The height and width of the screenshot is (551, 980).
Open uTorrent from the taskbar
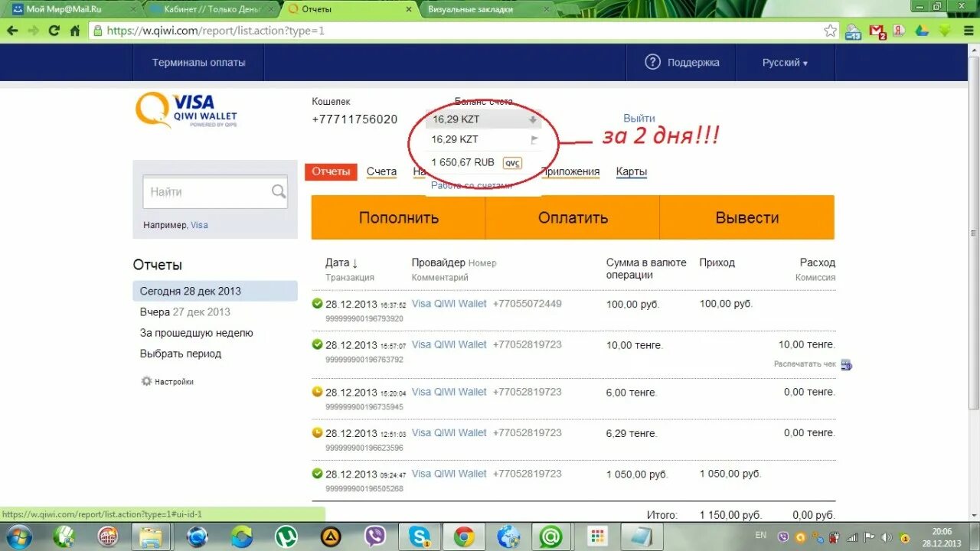pyautogui.click(x=287, y=537)
